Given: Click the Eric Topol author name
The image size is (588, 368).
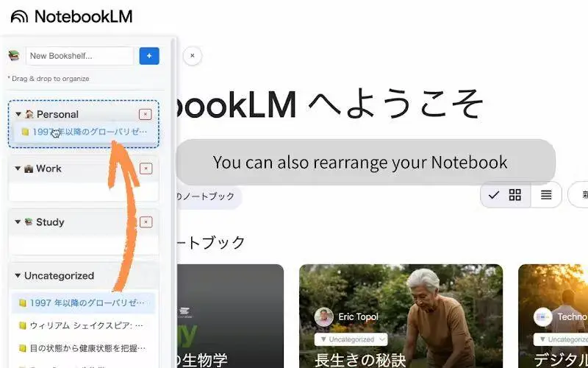Looking at the screenshot, I should click(359, 317).
